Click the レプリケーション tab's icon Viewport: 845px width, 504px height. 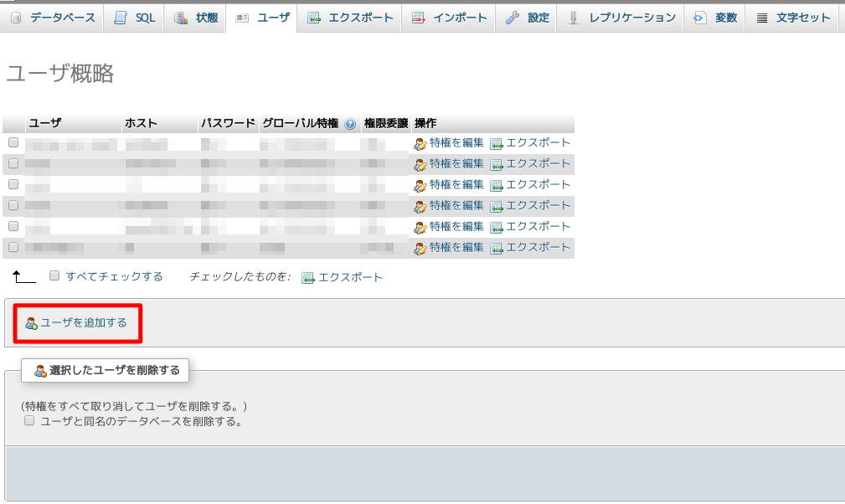(574, 18)
